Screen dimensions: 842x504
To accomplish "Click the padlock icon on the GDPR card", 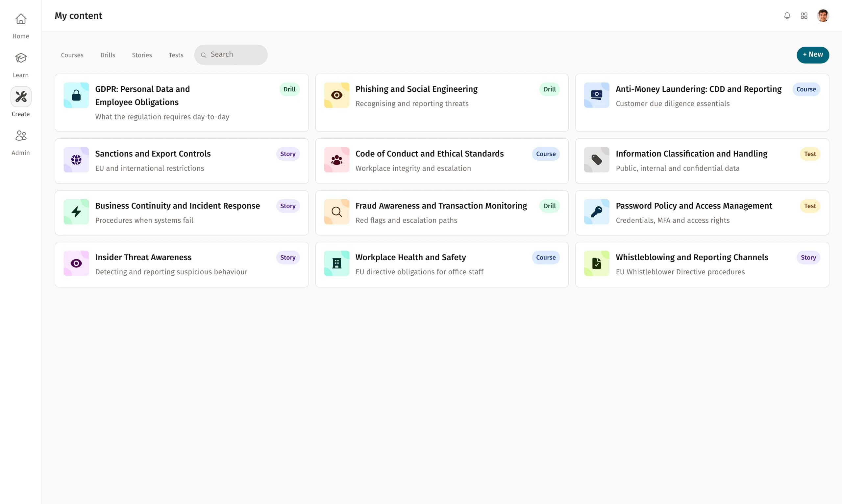I will pyautogui.click(x=76, y=95).
